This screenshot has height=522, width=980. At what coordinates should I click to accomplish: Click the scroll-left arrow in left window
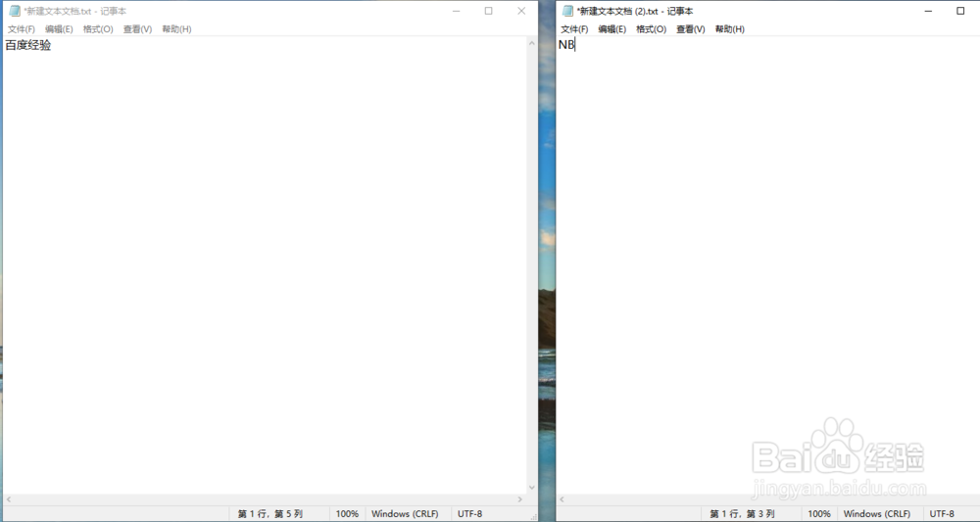[x=8, y=498]
